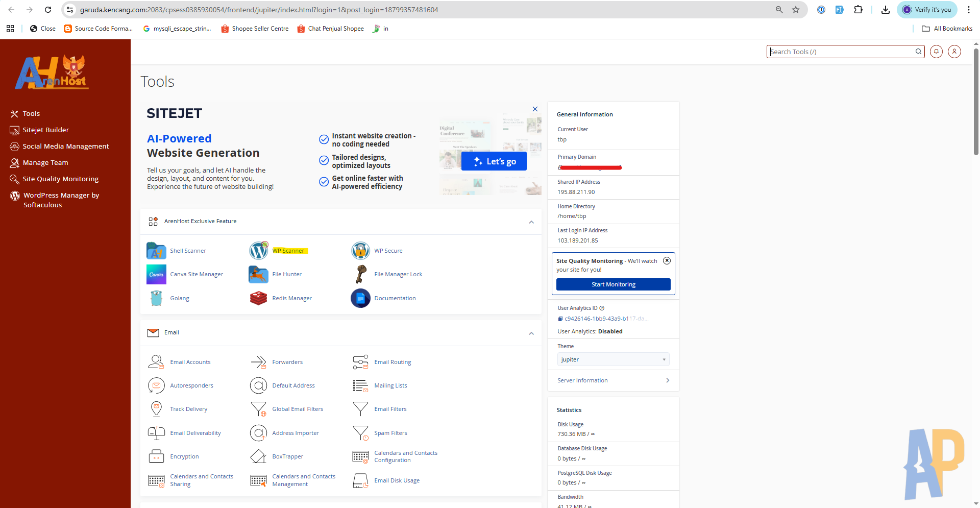The image size is (980, 508).
Task: Dismiss the Site Quality Monitoring notice
Action: click(x=667, y=260)
